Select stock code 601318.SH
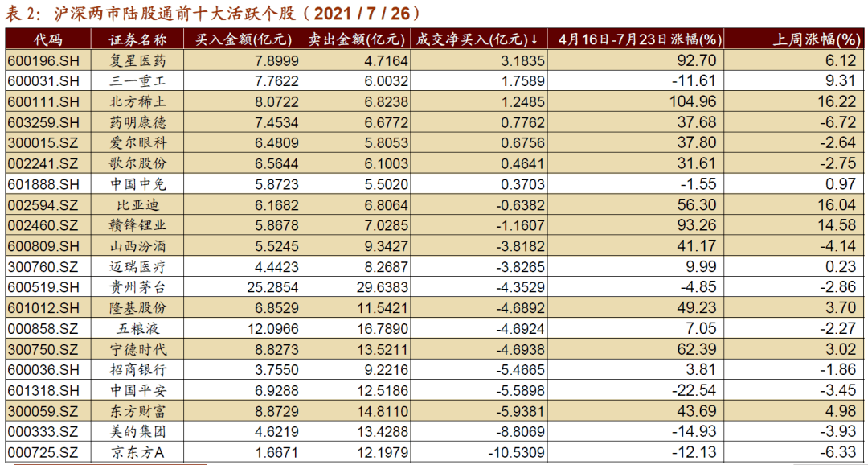The height and width of the screenshot is (465, 868). 44,390
